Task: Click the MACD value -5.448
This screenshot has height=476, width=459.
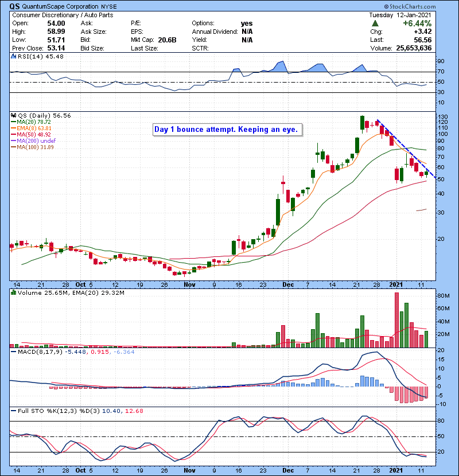Action: click(x=76, y=352)
